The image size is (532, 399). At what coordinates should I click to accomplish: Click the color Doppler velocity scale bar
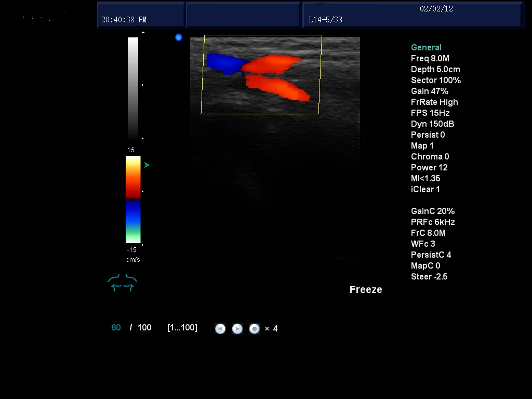pyautogui.click(x=134, y=199)
